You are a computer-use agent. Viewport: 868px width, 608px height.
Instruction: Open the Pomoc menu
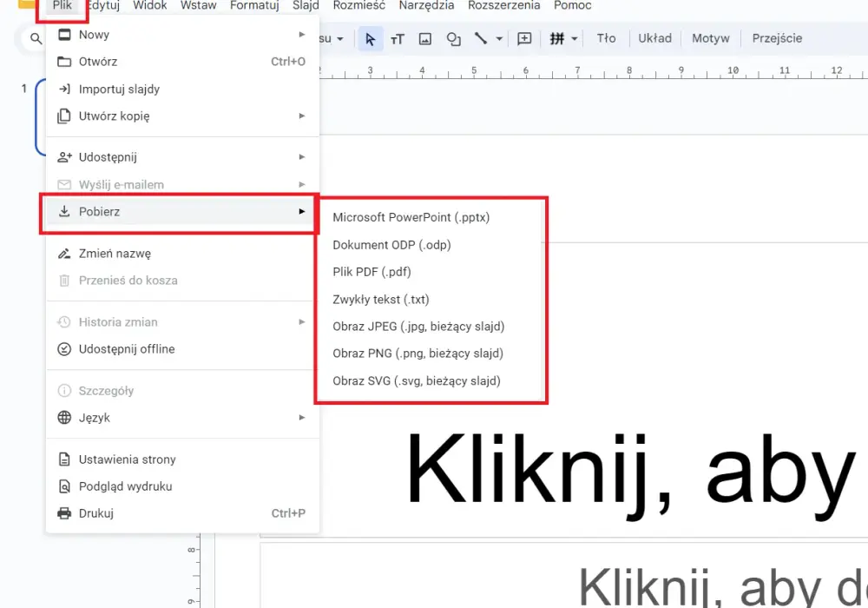point(572,5)
